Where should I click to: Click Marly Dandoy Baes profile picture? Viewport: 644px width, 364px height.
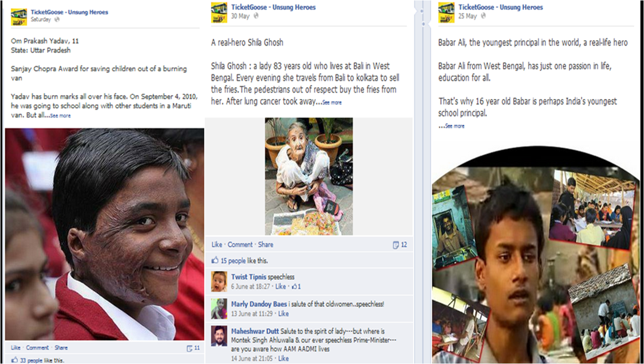[x=219, y=308]
